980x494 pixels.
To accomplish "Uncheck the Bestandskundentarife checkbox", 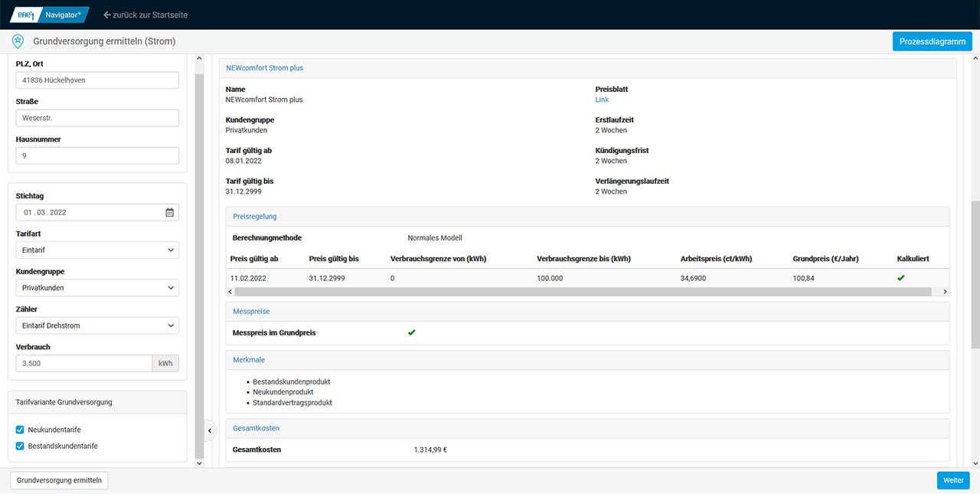I will [x=20, y=446].
